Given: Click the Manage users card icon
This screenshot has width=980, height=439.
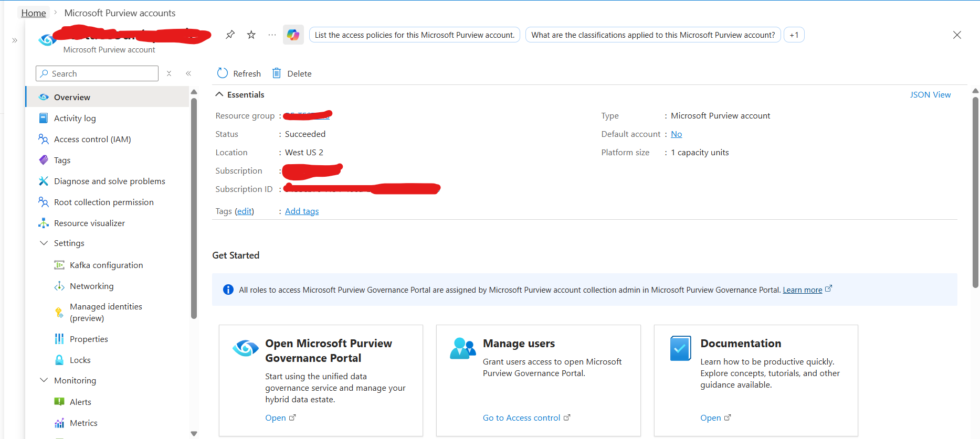Looking at the screenshot, I should (x=462, y=348).
